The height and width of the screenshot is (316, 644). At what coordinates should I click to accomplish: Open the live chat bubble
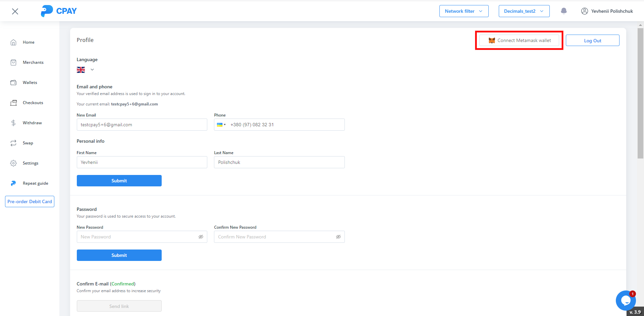625,301
